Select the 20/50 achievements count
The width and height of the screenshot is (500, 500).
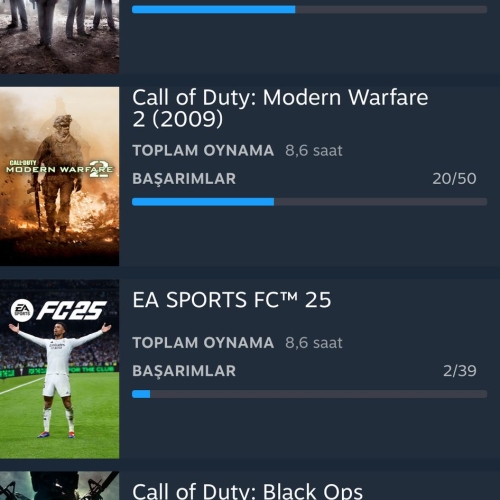click(x=454, y=179)
